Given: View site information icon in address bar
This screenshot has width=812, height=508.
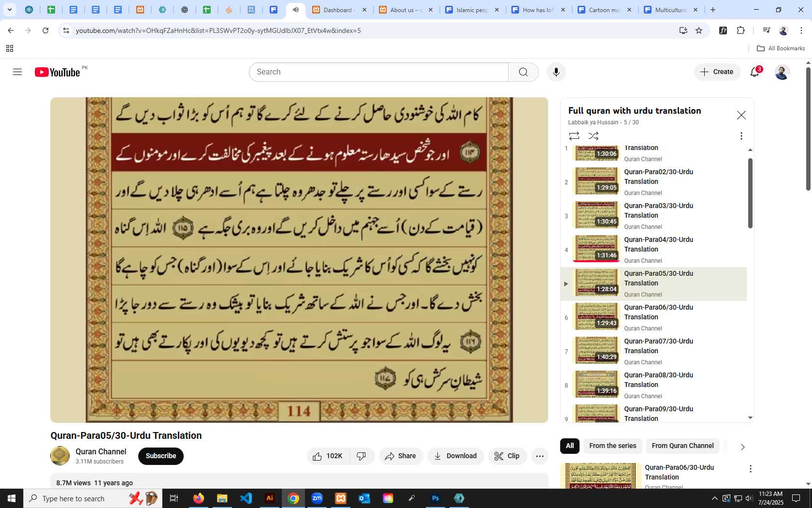Looking at the screenshot, I should pyautogui.click(x=66, y=30).
